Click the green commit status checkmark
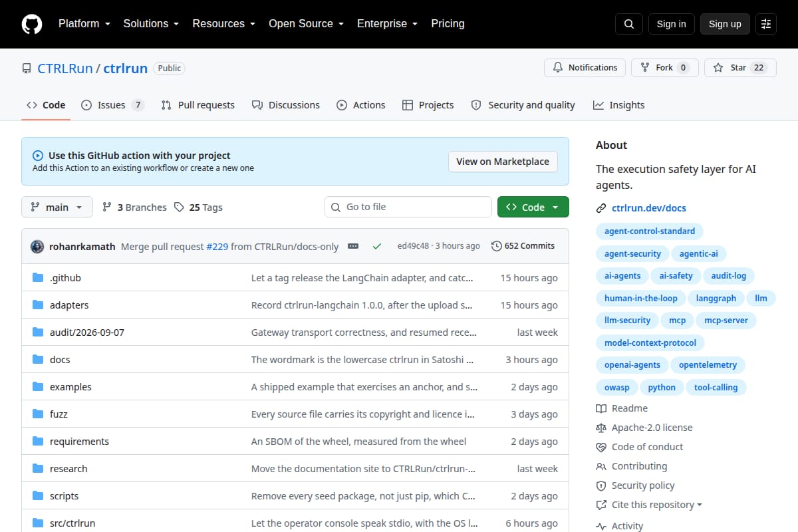Image resolution: width=798 pixels, height=532 pixels. coord(377,246)
